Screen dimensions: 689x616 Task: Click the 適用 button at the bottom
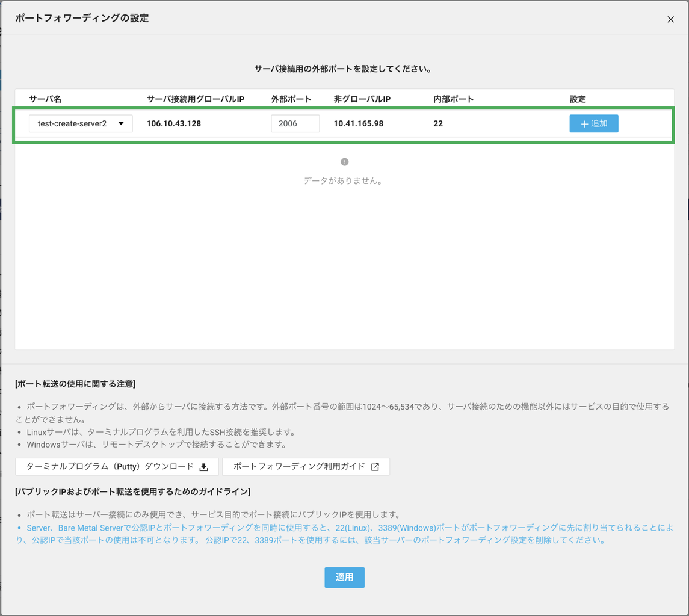(x=344, y=577)
